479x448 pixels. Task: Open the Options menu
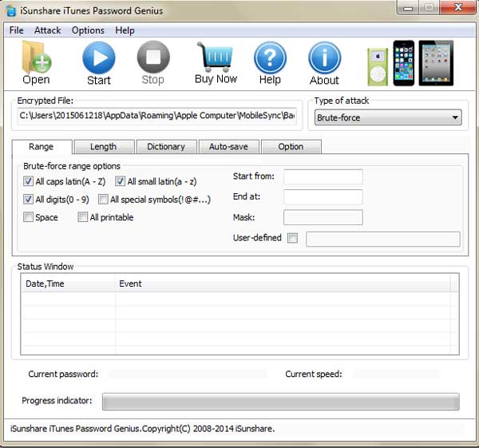click(88, 30)
